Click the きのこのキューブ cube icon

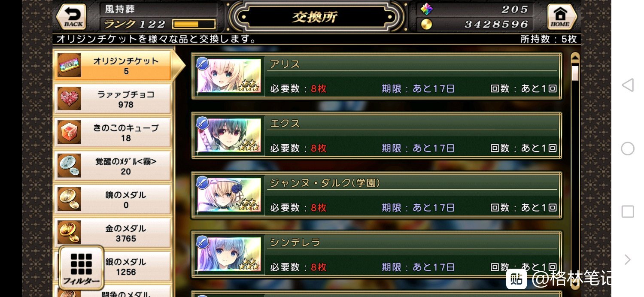69,132
